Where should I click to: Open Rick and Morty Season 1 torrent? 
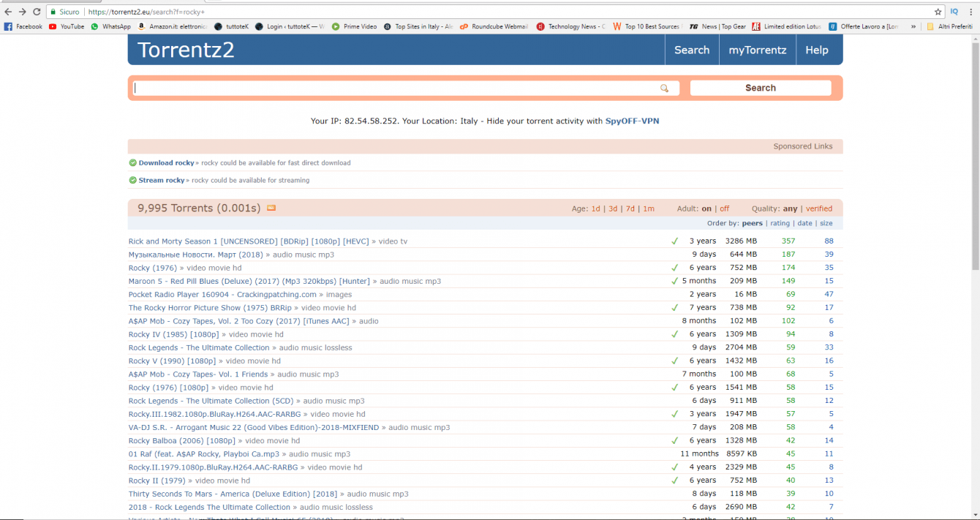[x=249, y=241]
